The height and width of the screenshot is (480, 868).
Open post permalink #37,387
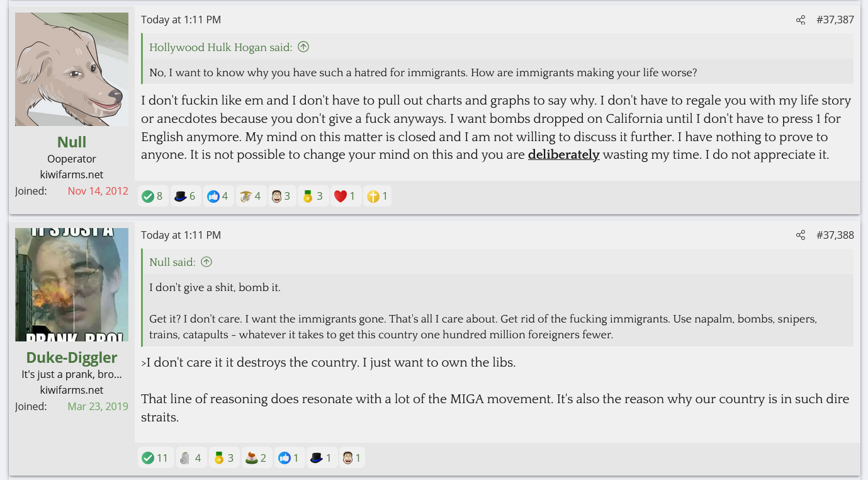[835, 20]
